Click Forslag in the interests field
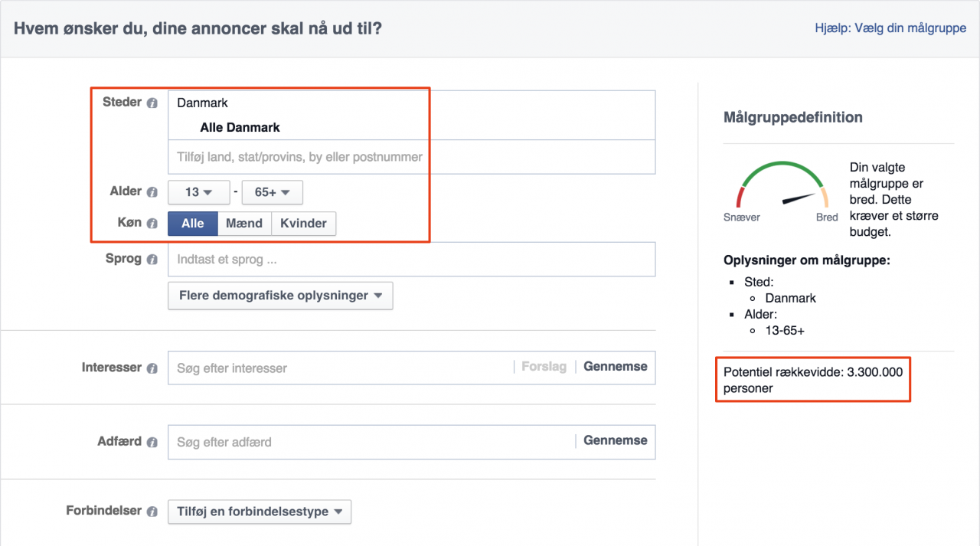Viewport: 980px width, 546px height. click(544, 366)
